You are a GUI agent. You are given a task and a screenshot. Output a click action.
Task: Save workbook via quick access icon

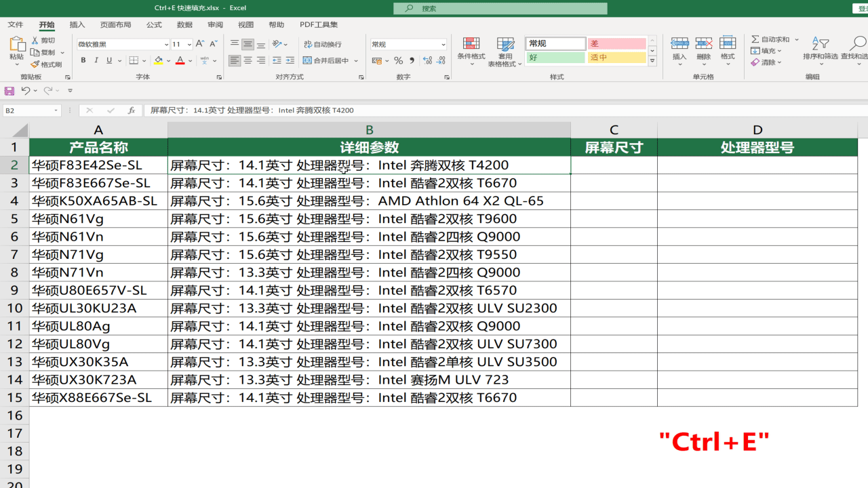point(9,90)
